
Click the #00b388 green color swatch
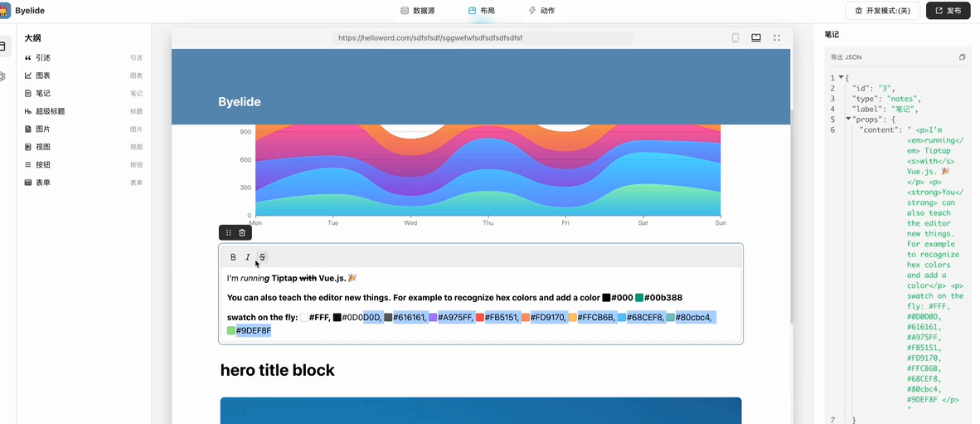click(x=639, y=298)
